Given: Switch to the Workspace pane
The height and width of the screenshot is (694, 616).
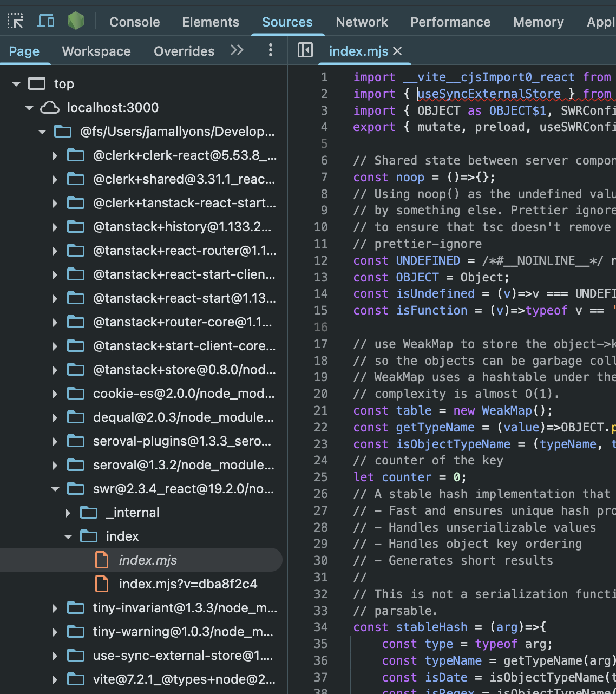Looking at the screenshot, I should coord(96,51).
